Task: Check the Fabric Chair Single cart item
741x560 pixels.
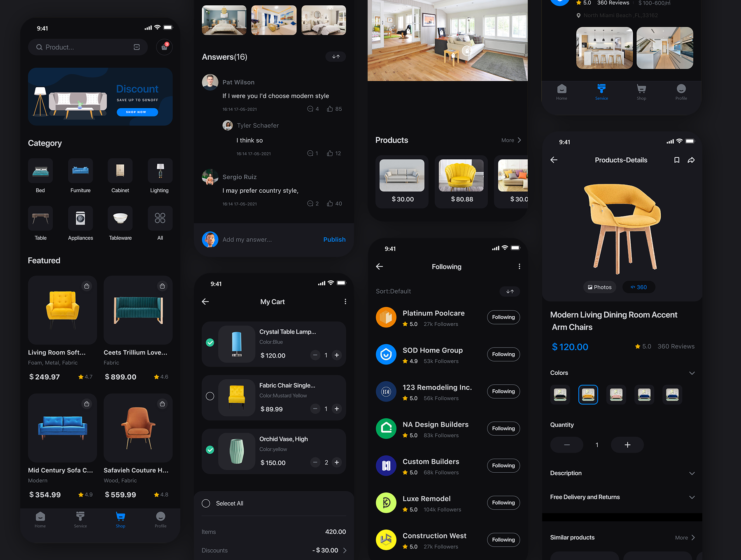Action: [210, 396]
